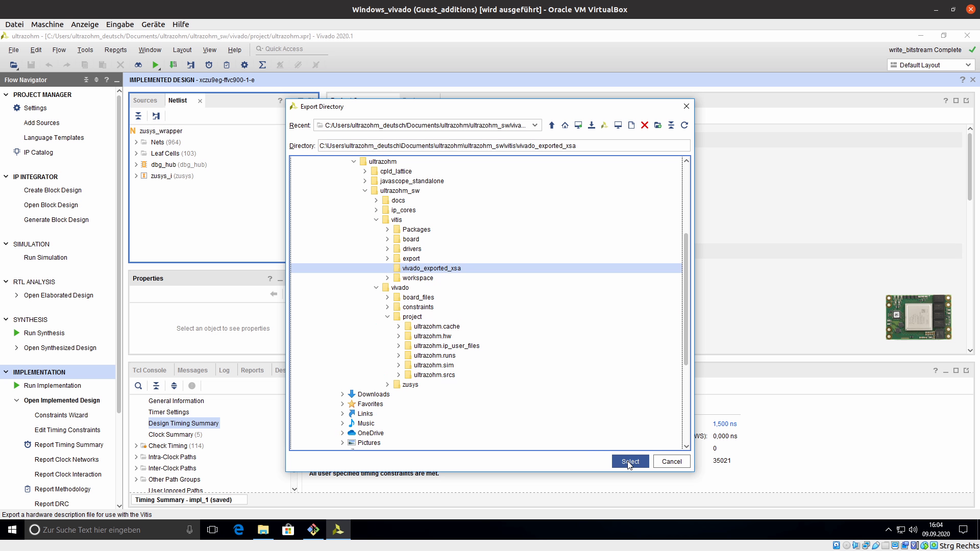Click the home directory icon
This screenshot has width=980, height=551.
[565, 125]
